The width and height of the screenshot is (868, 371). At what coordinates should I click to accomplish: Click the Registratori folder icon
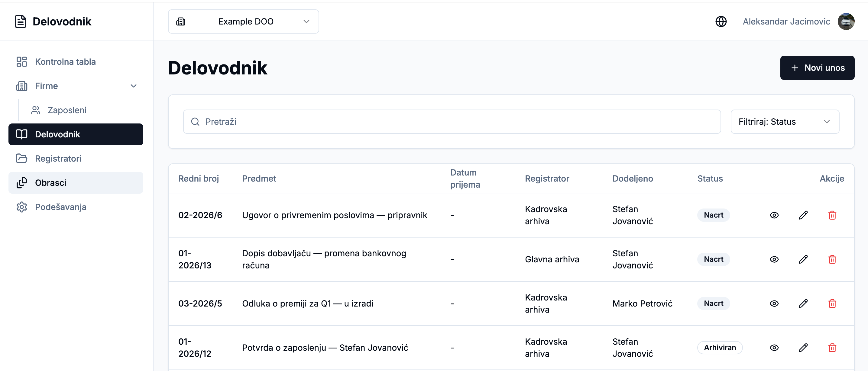pos(21,159)
